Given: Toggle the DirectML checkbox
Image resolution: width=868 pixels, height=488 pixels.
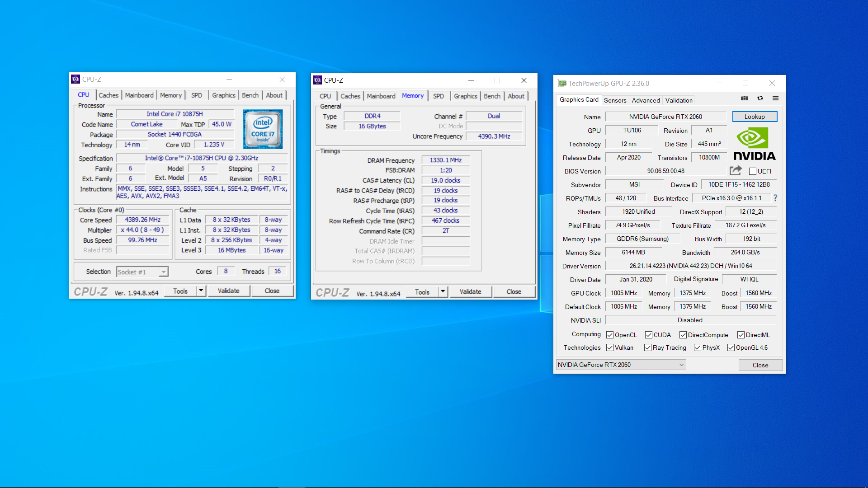Looking at the screenshot, I should [x=741, y=335].
